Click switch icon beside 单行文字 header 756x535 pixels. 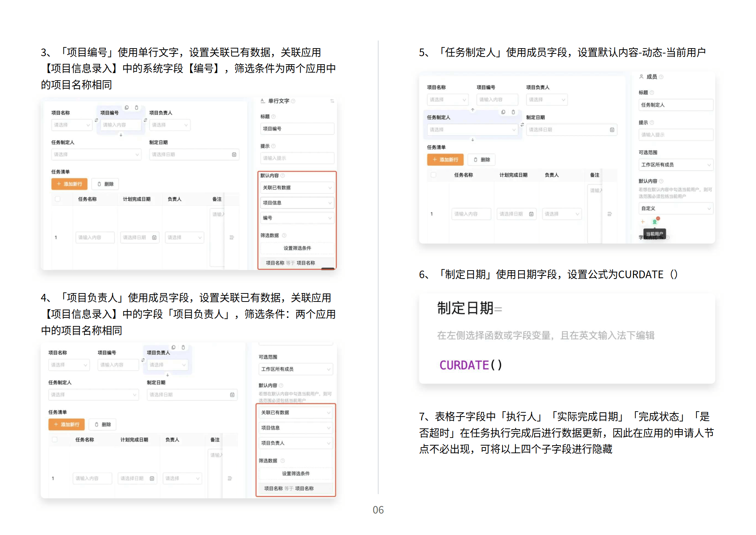coord(332,101)
